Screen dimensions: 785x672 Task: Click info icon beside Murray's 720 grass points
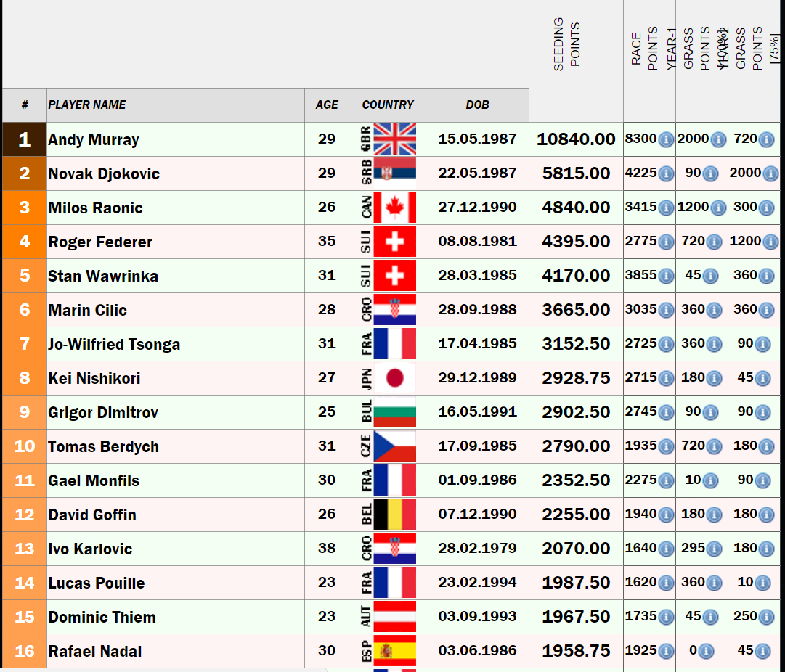click(x=766, y=139)
